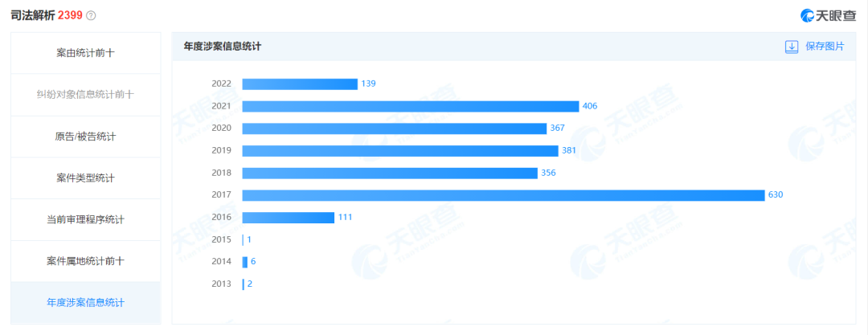Save the chart via 保存图片
868x335 pixels.
(x=825, y=47)
